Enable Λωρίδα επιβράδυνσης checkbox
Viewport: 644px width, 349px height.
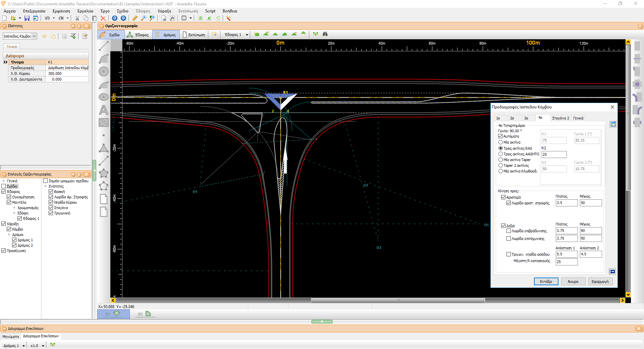pyautogui.click(x=508, y=231)
